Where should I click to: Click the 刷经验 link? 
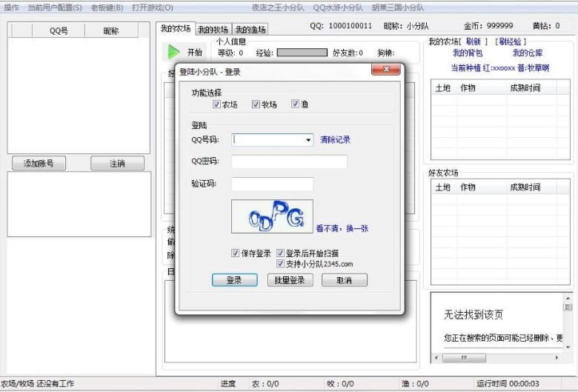coord(510,41)
